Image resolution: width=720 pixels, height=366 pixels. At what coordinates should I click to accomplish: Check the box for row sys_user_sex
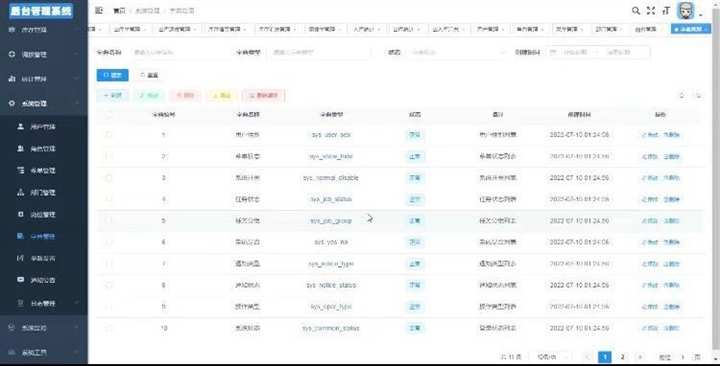coord(109,135)
